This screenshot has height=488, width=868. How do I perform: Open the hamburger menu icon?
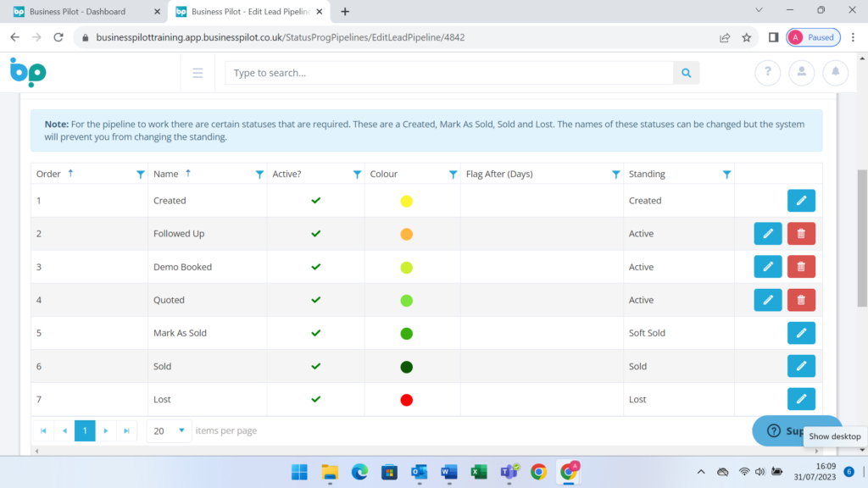point(198,73)
